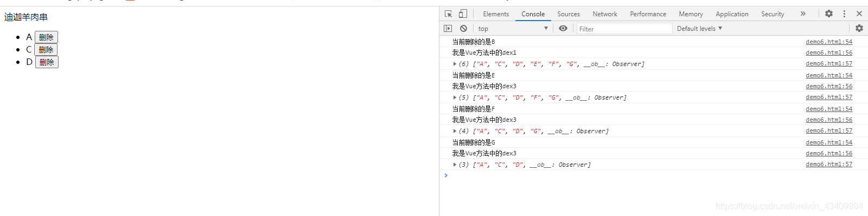Open demo6.html:54 link for 当前删除的是G
868x216 pixels.
[829, 142]
